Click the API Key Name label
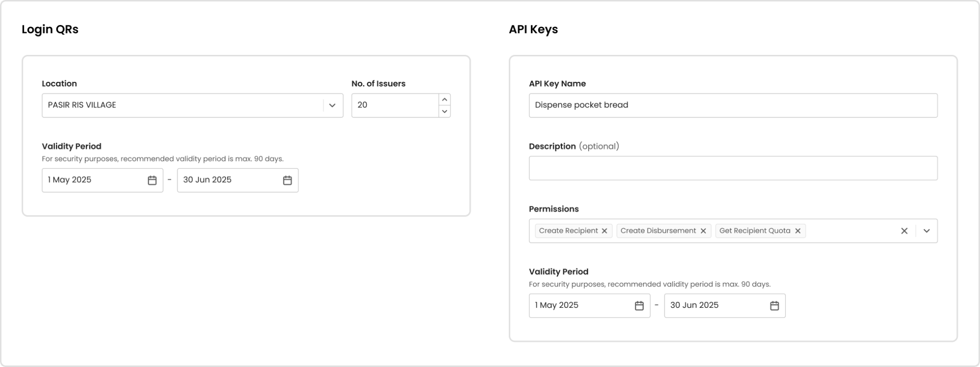This screenshot has height=367, width=980. (x=557, y=84)
